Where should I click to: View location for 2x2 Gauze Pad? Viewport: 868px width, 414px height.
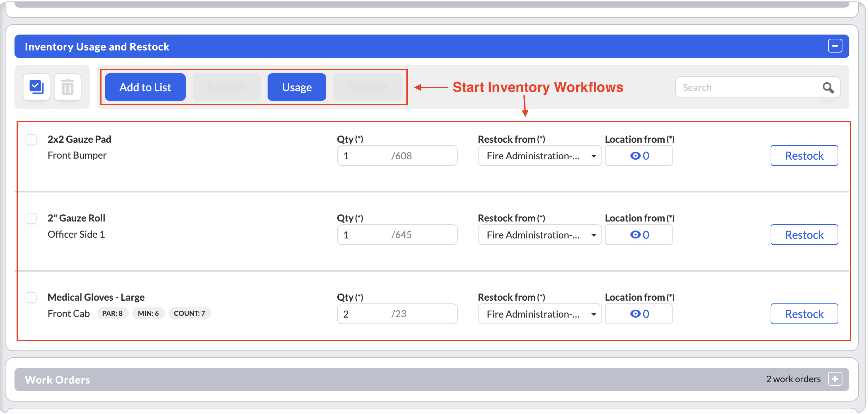[x=638, y=156]
